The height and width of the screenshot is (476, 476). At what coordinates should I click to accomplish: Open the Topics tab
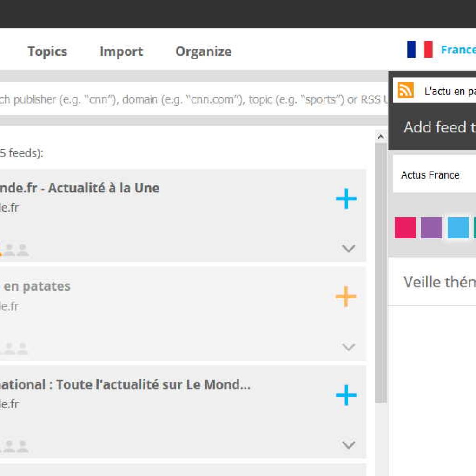(47, 52)
